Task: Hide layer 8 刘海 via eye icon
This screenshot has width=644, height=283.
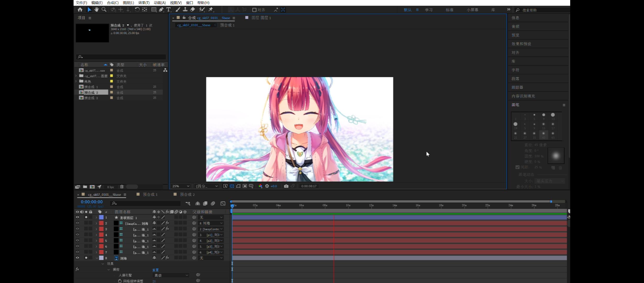Action: 77,258
